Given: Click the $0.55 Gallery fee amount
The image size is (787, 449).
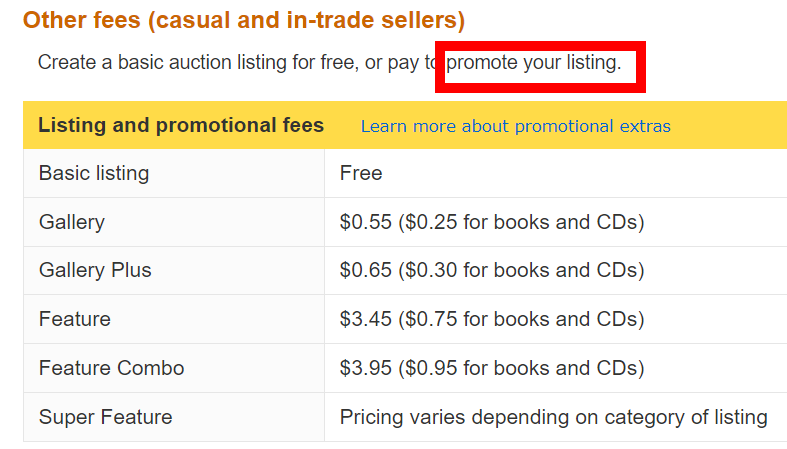Looking at the screenshot, I should click(365, 222).
